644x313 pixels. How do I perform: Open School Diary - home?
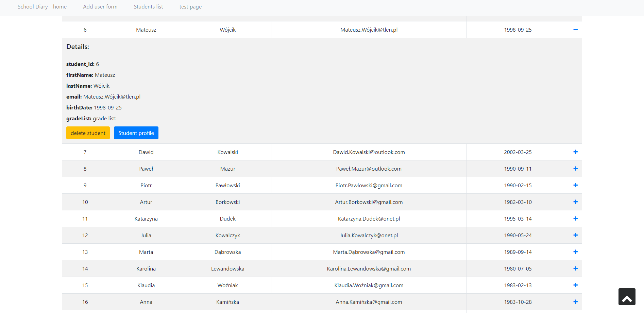(x=42, y=7)
